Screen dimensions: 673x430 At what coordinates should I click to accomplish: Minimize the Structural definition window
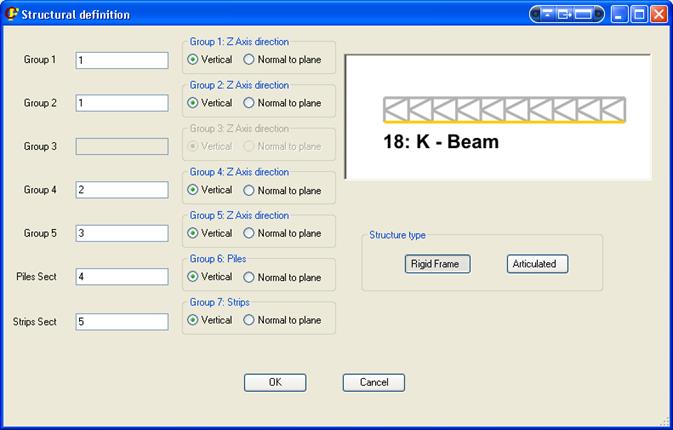pyautogui.click(x=619, y=14)
